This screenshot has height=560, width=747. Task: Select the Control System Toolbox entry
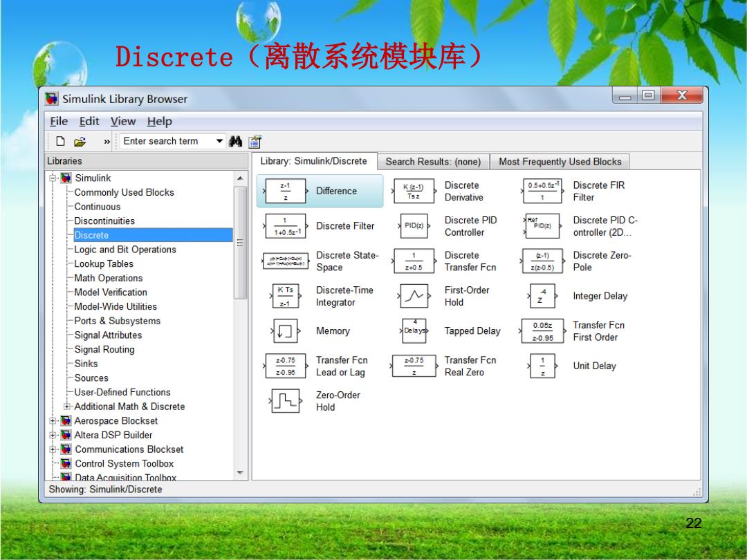[x=124, y=464]
